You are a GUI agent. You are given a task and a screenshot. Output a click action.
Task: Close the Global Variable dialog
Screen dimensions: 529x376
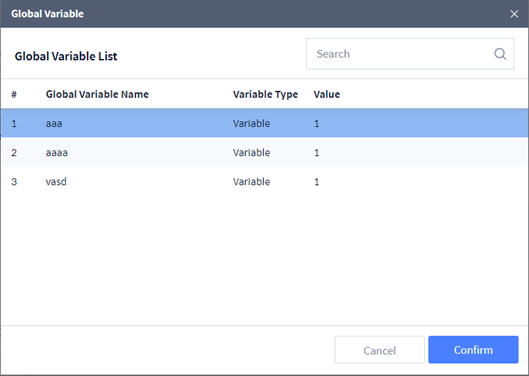(514, 14)
